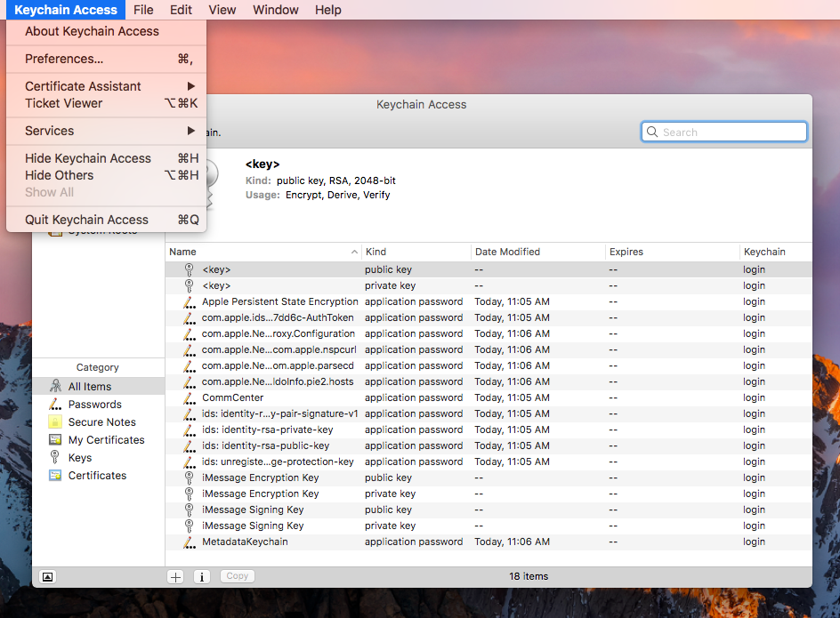Click the icon beside ids: identity-rsa-public-key
840x618 pixels.
[190, 446]
